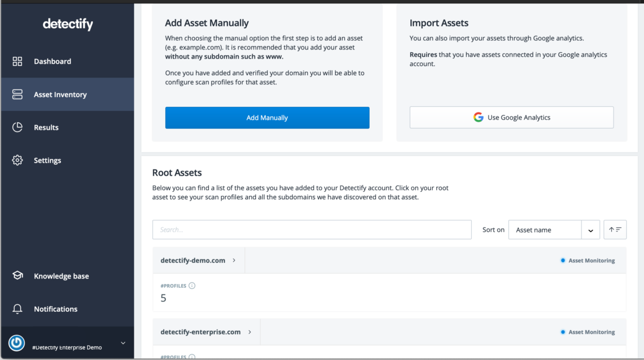
Task: Focus the root assets Search field
Action: pyautogui.click(x=312, y=230)
